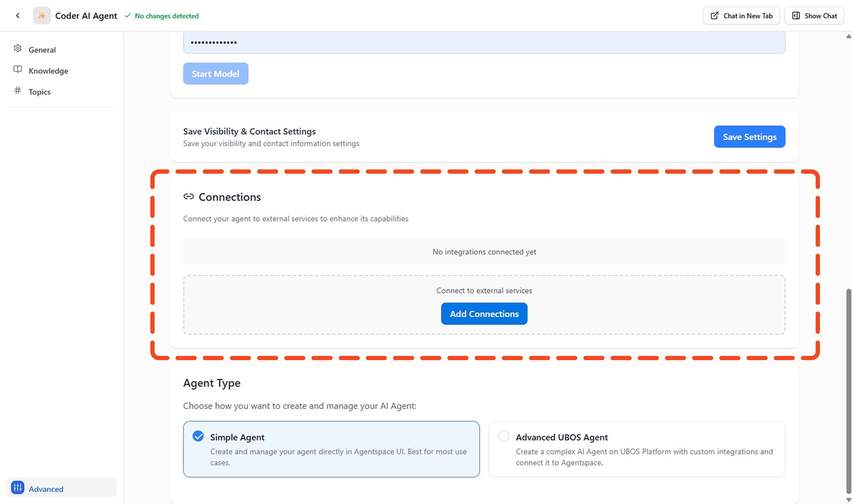Switch to the General settings section

pos(42,50)
